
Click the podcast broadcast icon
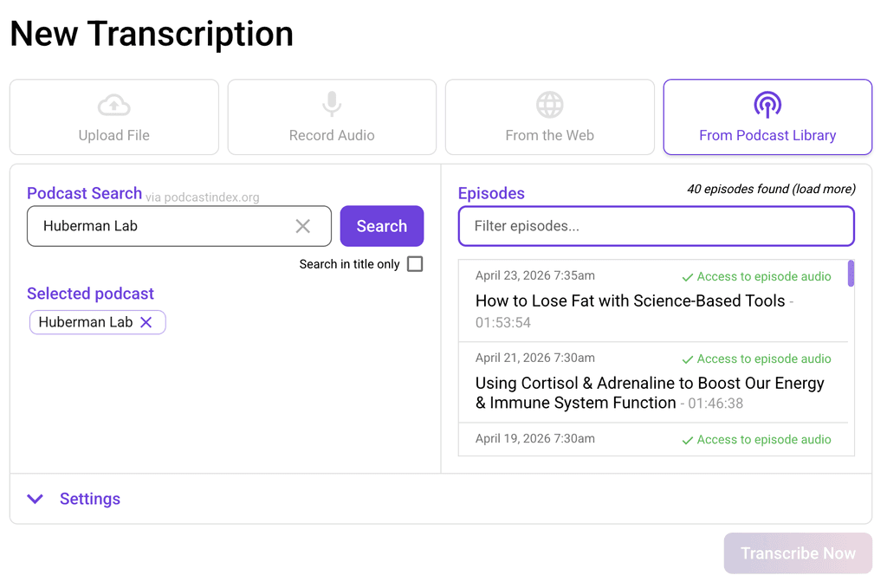click(x=767, y=105)
